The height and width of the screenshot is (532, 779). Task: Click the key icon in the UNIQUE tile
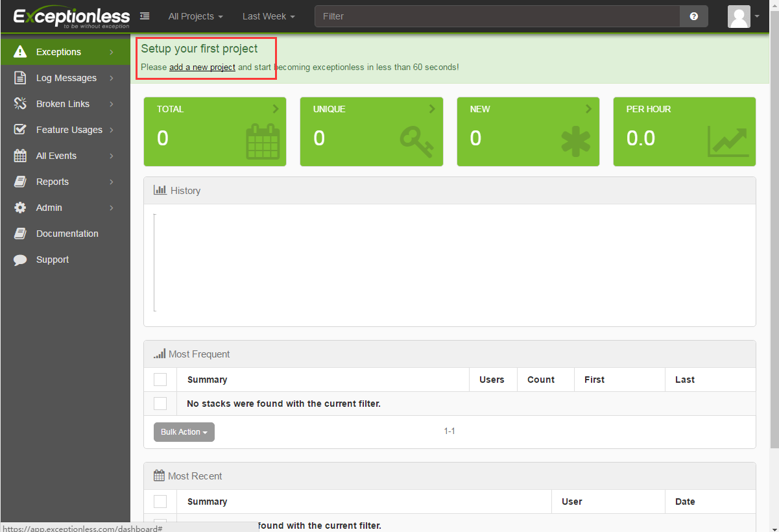click(417, 141)
